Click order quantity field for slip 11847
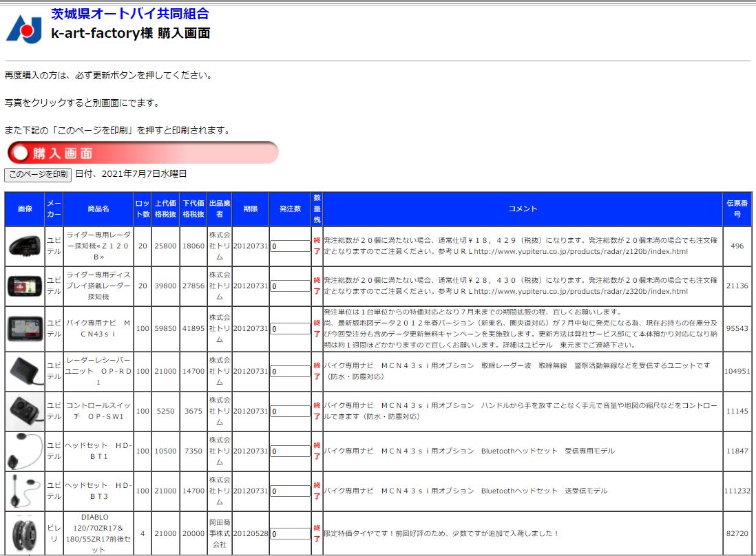The width and height of the screenshot is (756, 556). click(290, 451)
